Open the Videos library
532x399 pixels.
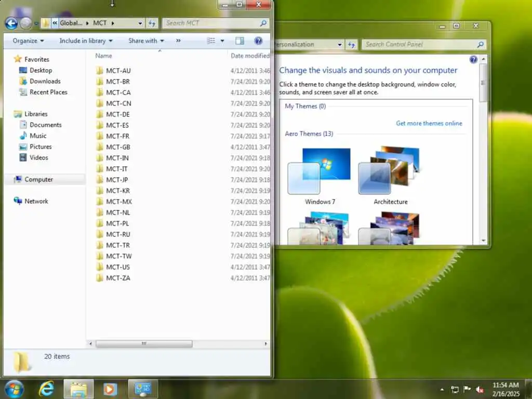[x=38, y=157]
